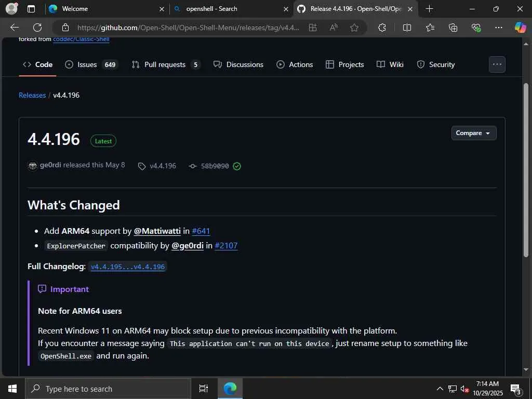Select the Code tab
The height and width of the screenshot is (399, 532).
coord(37,64)
